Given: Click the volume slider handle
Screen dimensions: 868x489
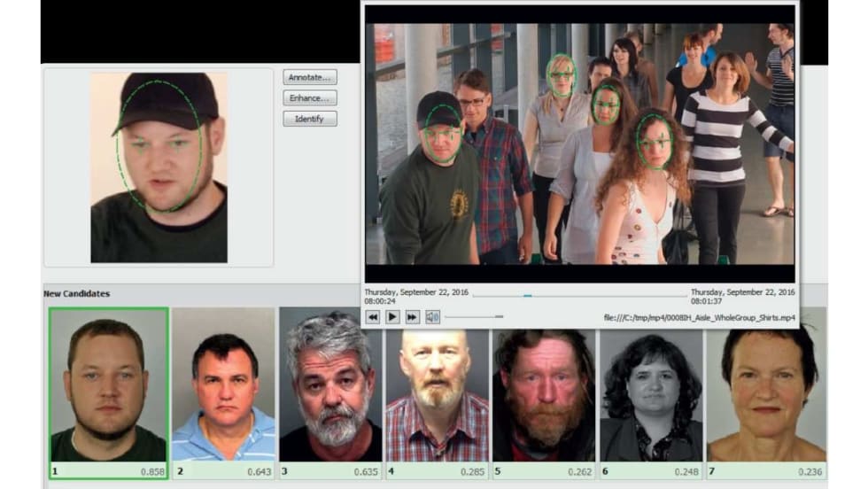Looking at the screenshot, I should coord(500,316).
